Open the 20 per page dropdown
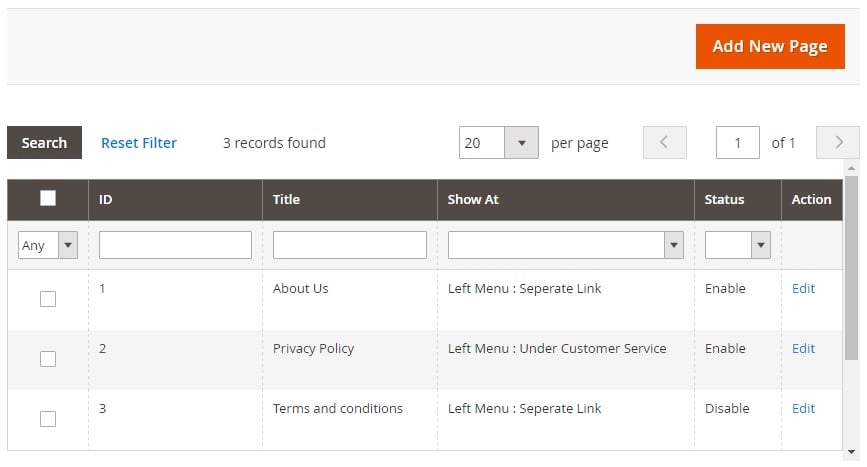The width and height of the screenshot is (867, 467). point(498,143)
